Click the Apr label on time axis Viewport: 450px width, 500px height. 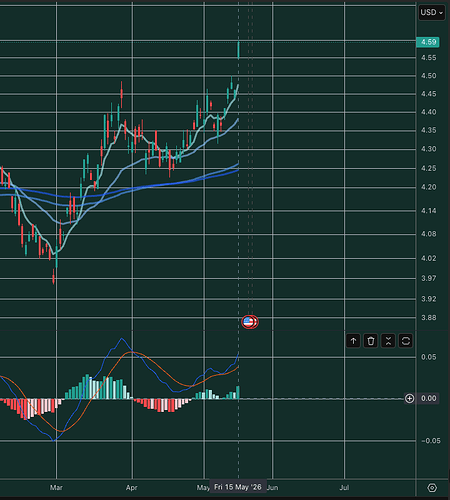coord(132,488)
